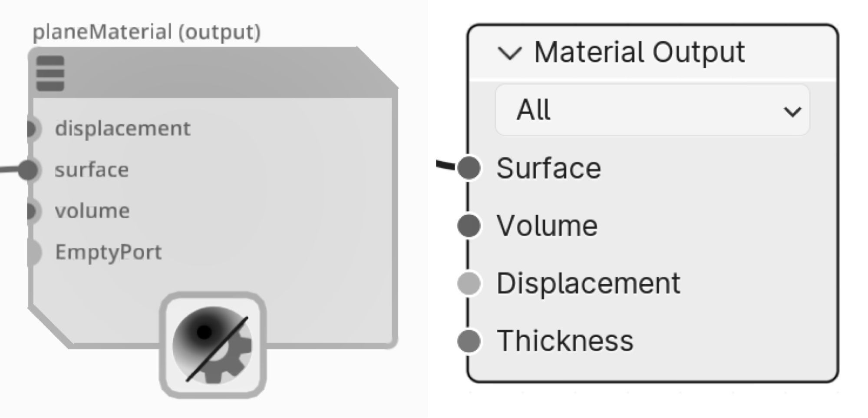This screenshot has height=418, width=868.
Task: Click the Volume socket on Material Output
Action: click(x=469, y=226)
